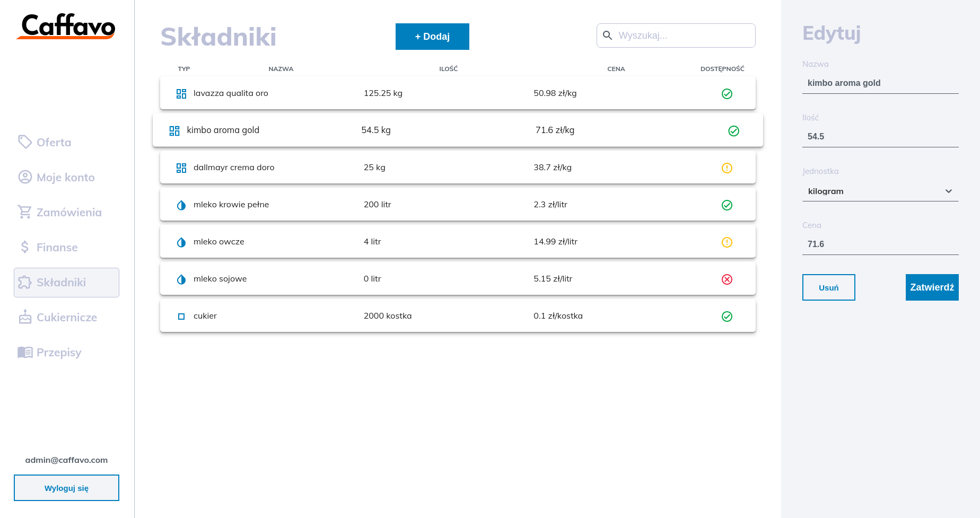Click the 0.1 zł/kostka price
This screenshot has width=980, height=518.
pos(558,316)
